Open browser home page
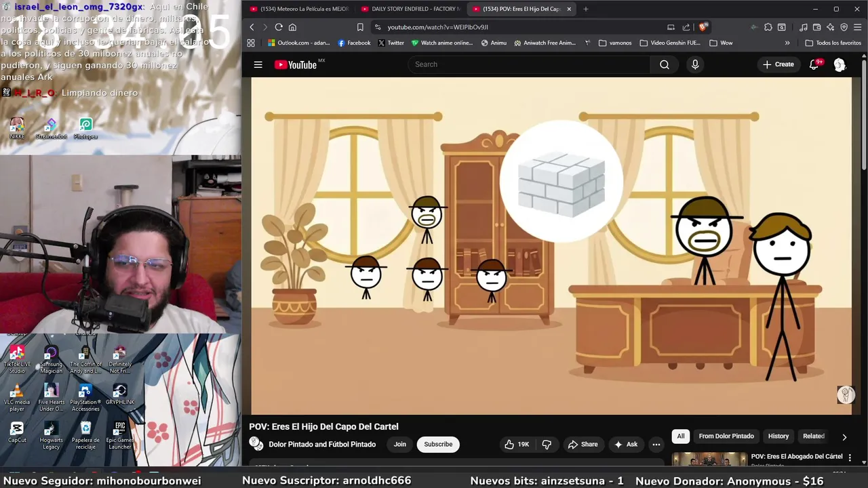This screenshot has width=868, height=488. pyautogui.click(x=292, y=27)
